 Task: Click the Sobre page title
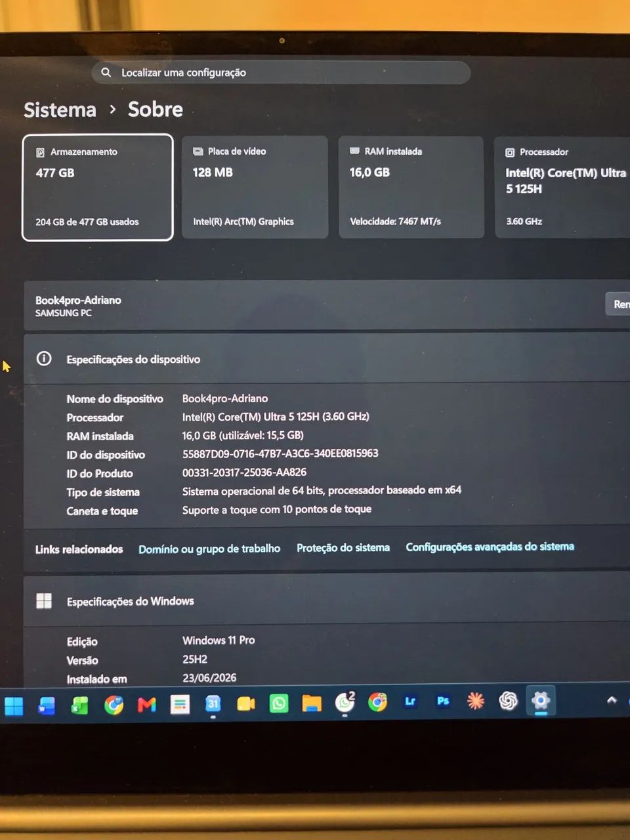pos(156,109)
